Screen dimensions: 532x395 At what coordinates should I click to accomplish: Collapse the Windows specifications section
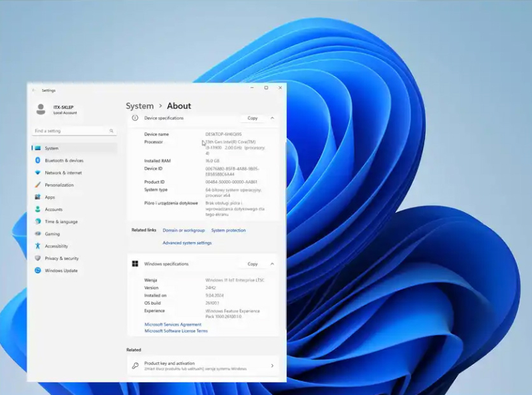pos(272,264)
